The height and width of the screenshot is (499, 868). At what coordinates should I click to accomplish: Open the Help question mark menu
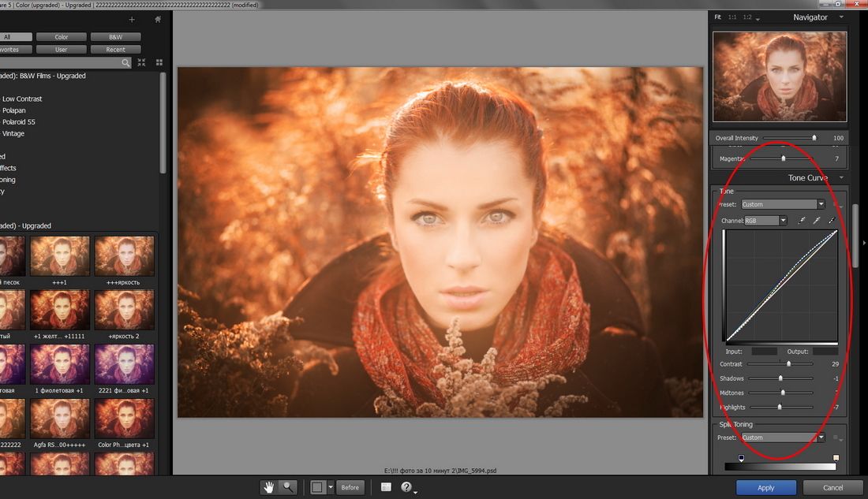(406, 487)
